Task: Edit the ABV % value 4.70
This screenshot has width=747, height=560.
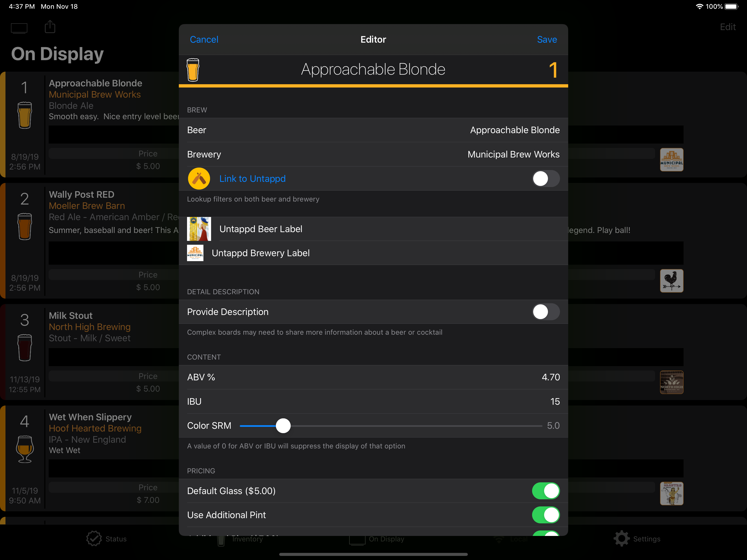Action: pos(550,377)
